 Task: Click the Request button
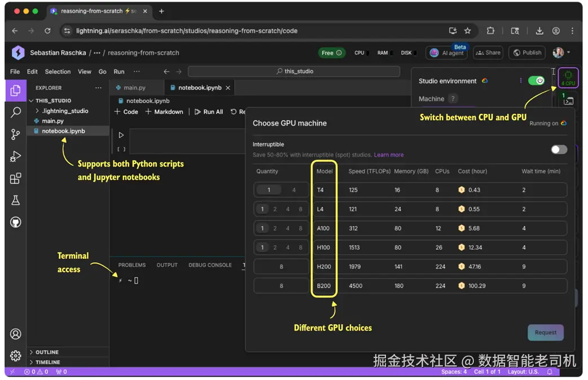pyautogui.click(x=545, y=333)
